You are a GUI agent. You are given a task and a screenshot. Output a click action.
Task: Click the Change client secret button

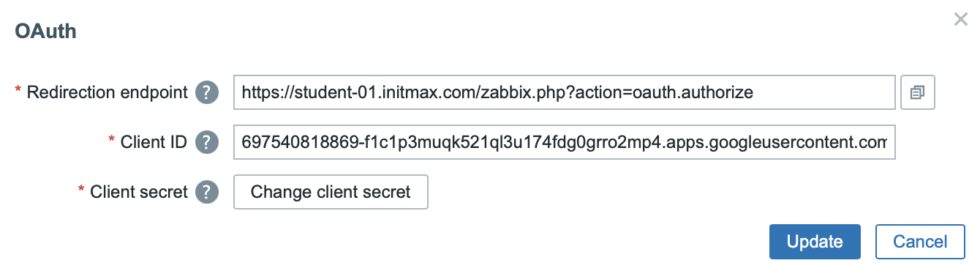point(331,192)
